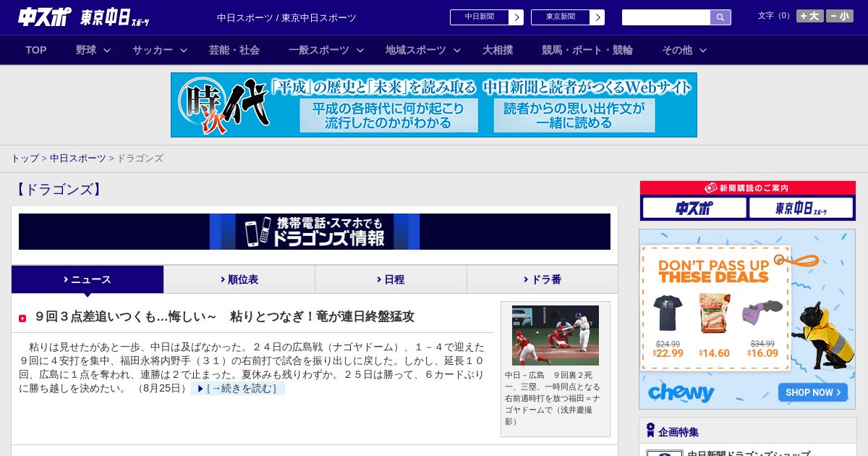Open the ９回３点差追いつくも headline

pos(225,316)
